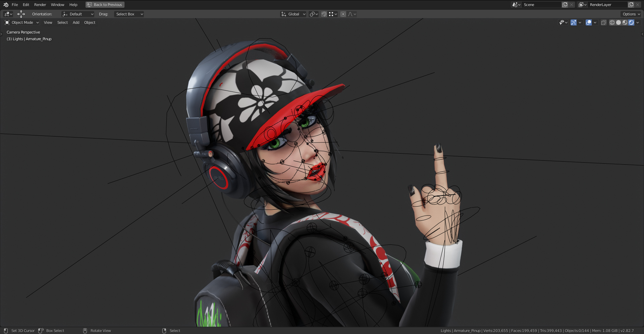Click the add new view layer icon

(x=631, y=5)
